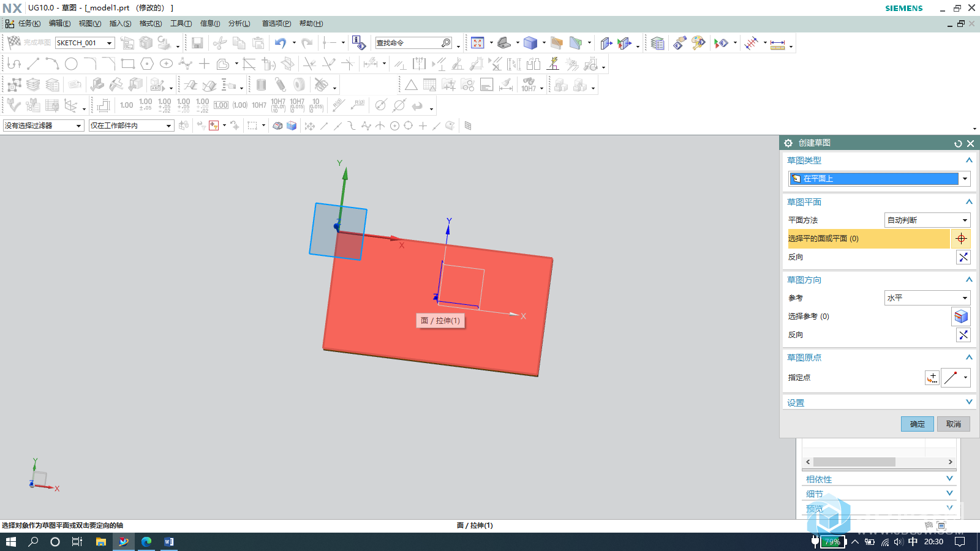Toggle Quadrant Point snap option
Image resolution: width=980 pixels, height=551 pixels.
[409, 126]
